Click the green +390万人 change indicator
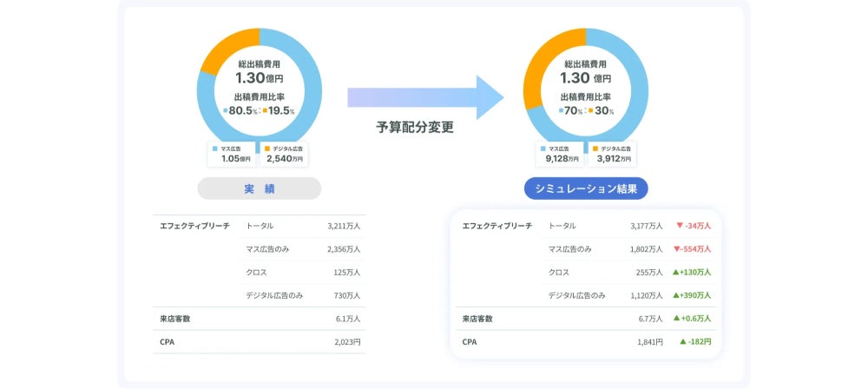 pyautogui.click(x=692, y=295)
